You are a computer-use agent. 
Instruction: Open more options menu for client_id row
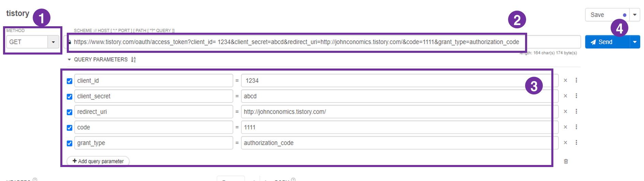(x=576, y=80)
